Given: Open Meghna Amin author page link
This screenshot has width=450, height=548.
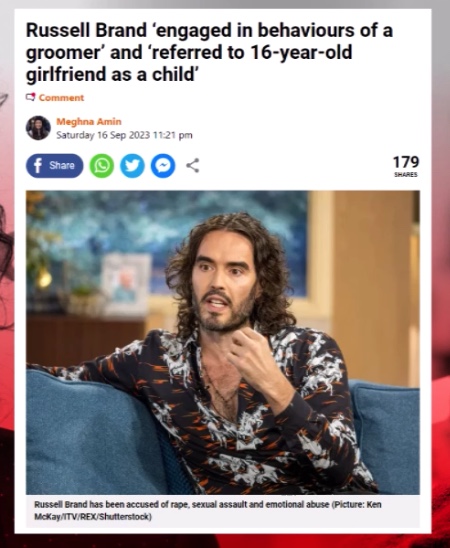Looking at the screenshot, I should pyautogui.click(x=89, y=122).
